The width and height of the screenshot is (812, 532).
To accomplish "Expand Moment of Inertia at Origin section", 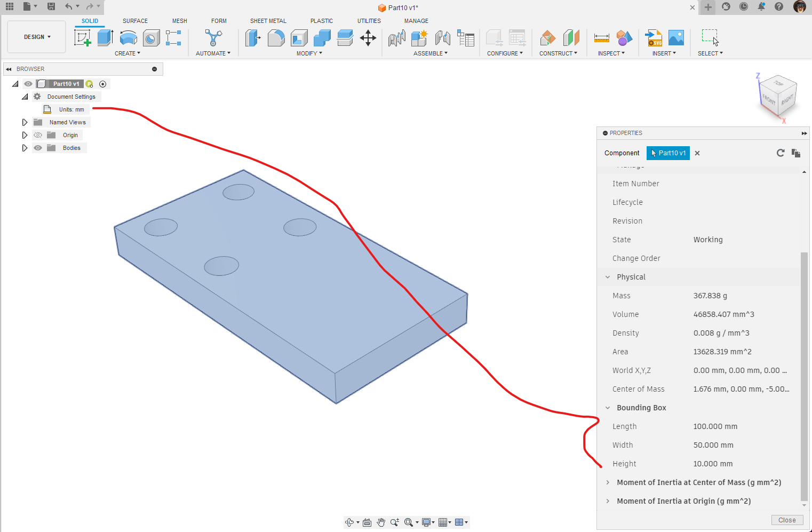I will (x=608, y=501).
